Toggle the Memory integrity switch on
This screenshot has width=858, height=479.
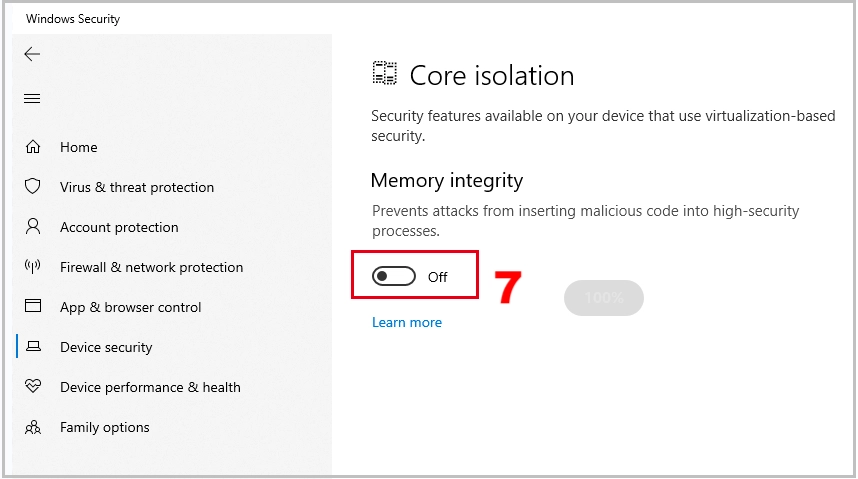tap(394, 276)
